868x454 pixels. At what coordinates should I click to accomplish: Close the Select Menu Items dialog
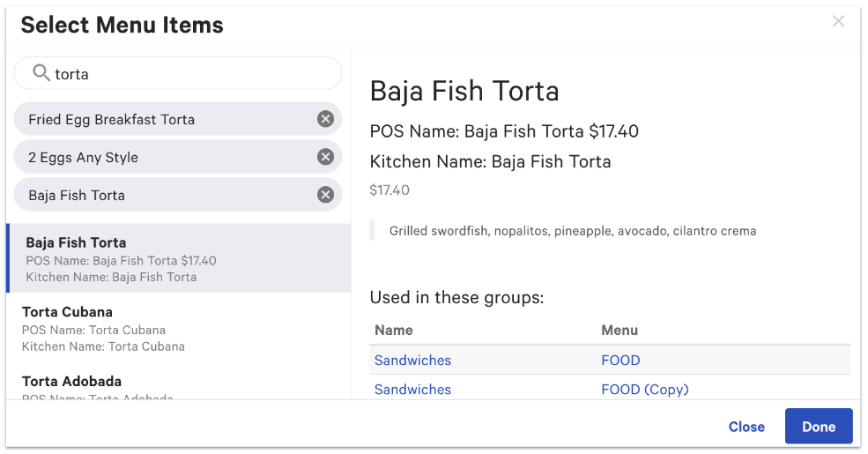coord(838,21)
